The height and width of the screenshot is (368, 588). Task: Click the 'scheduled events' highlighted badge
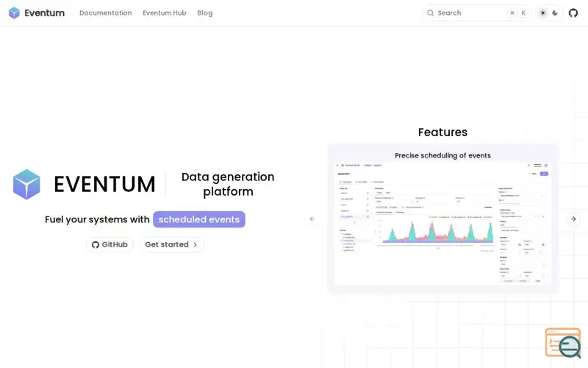coord(198,219)
